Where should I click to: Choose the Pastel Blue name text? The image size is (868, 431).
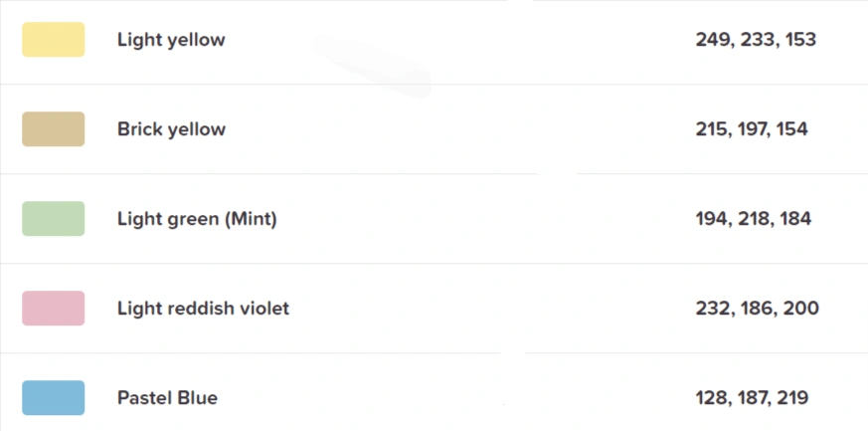point(167,398)
